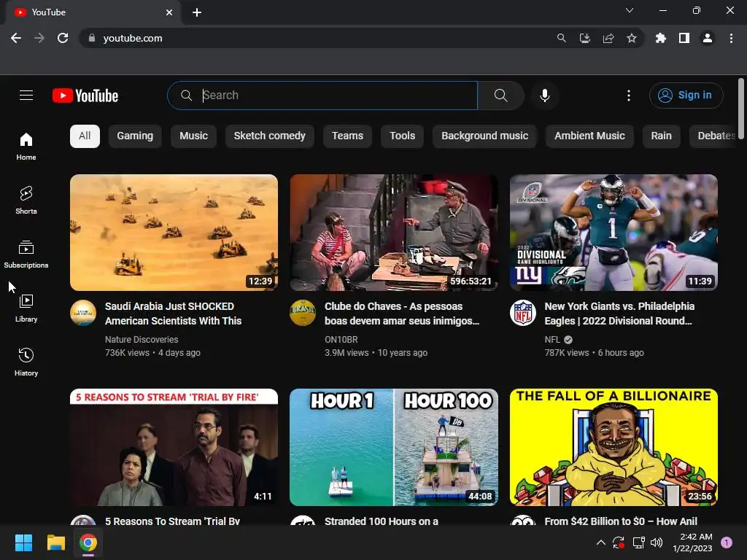
Task: Open Shorts in sidebar
Action: click(26, 200)
